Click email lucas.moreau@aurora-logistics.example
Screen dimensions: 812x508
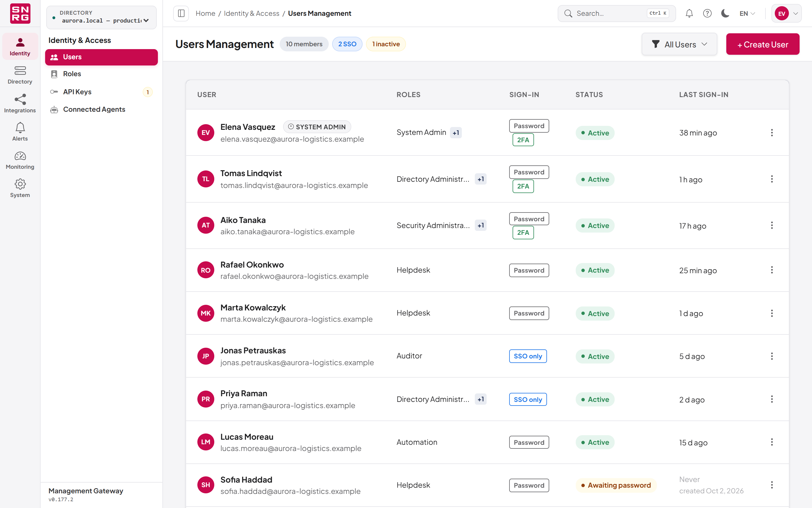pyautogui.click(x=291, y=448)
